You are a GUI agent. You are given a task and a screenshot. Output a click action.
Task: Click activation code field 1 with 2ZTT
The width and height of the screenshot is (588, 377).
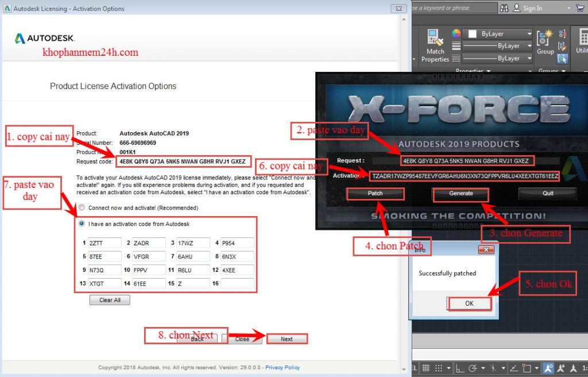click(105, 243)
